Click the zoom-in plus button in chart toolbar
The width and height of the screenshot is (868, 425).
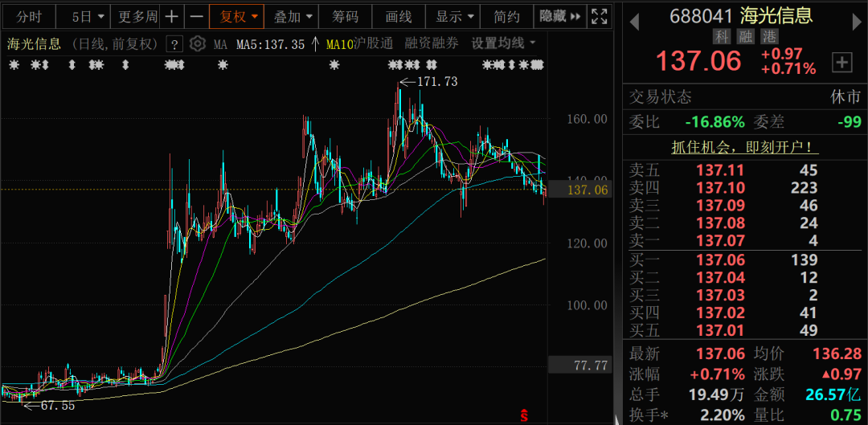172,16
